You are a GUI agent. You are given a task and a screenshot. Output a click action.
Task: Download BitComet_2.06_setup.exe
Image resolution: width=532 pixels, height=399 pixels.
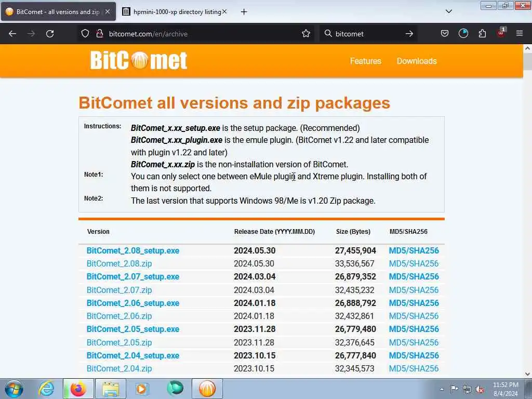point(133,303)
